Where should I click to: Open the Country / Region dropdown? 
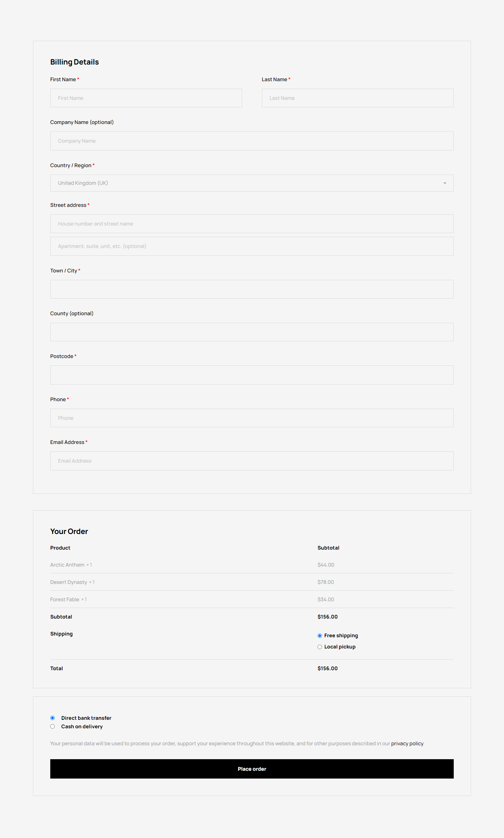[x=251, y=183]
